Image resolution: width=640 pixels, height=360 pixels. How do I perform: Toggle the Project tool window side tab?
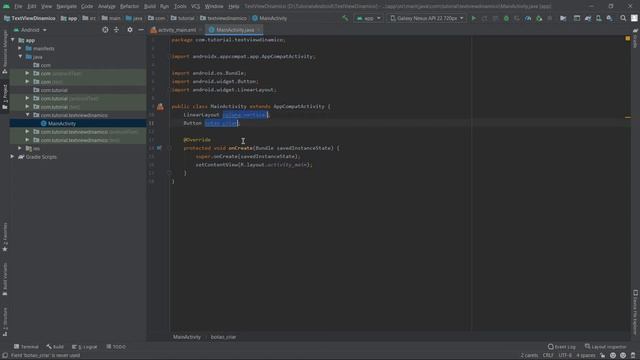5,96
